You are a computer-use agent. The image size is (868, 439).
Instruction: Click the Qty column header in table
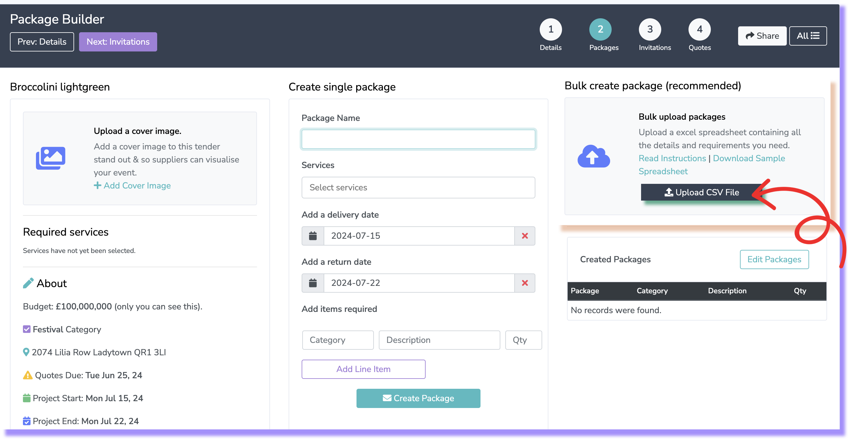(800, 291)
